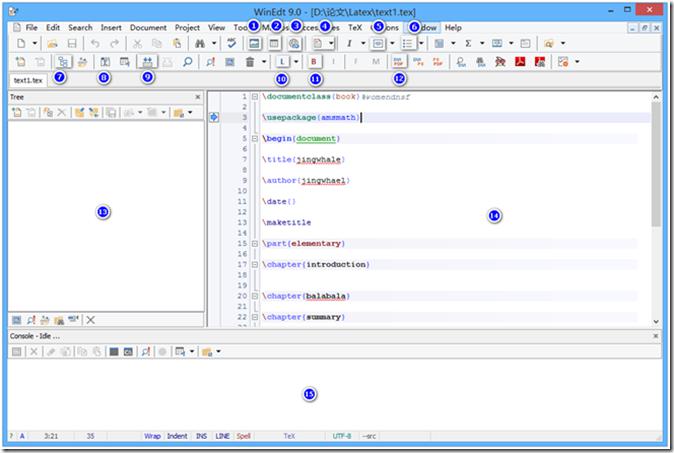Click the magnifier search icon in second toolbar
674x453 pixels.
click(x=187, y=62)
